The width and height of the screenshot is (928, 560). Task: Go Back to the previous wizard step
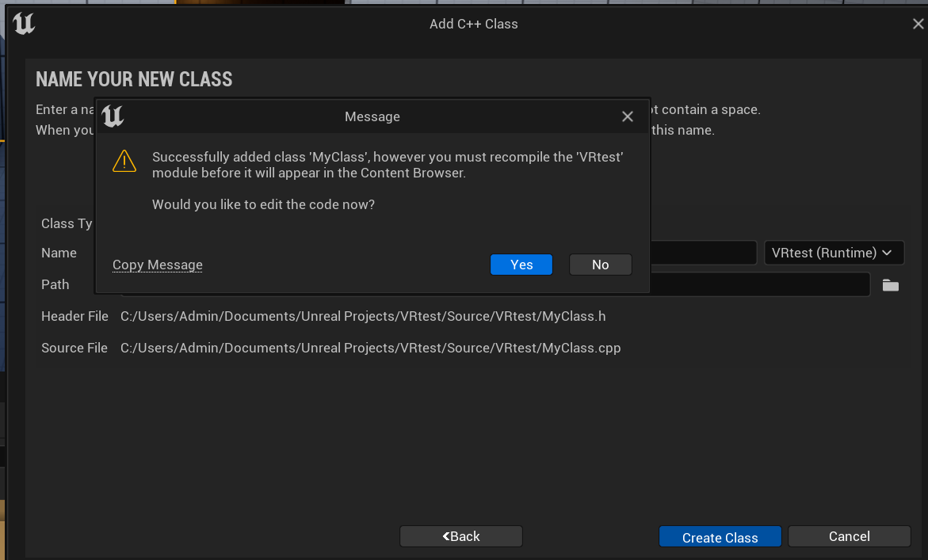coord(461,536)
